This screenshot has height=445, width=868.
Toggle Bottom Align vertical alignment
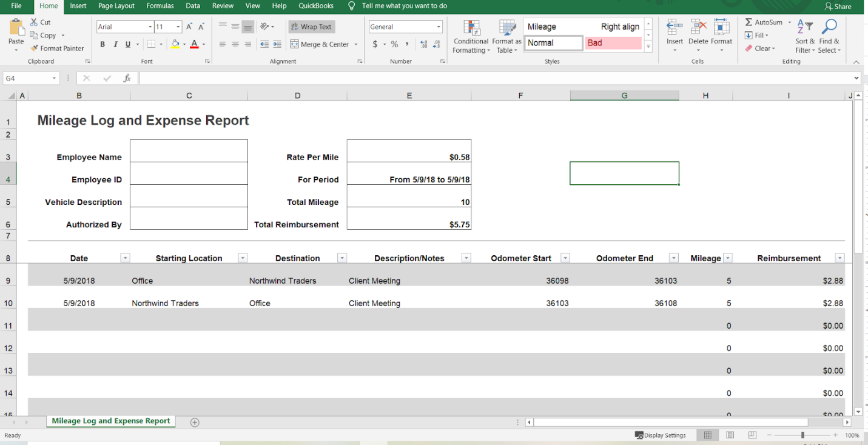coord(248,27)
